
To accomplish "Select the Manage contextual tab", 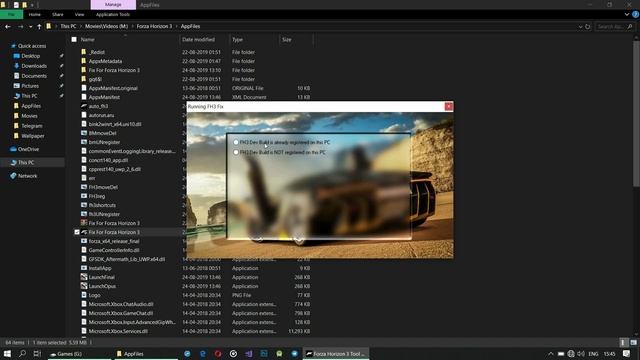I will coord(113,4).
